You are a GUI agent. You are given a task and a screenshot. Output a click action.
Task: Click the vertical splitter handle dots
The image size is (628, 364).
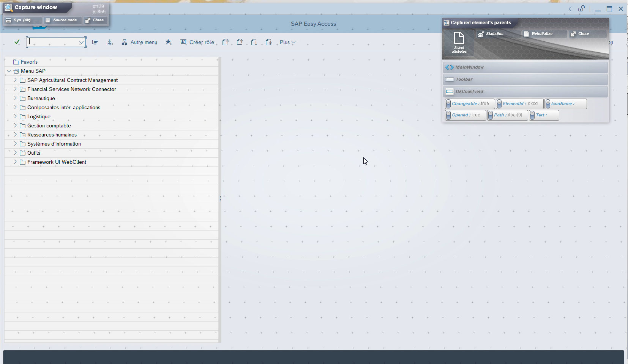click(x=220, y=199)
